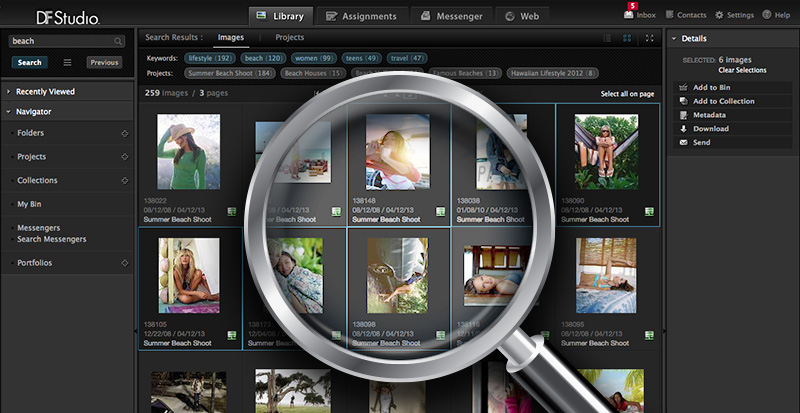The height and width of the screenshot is (413, 800).
Task: Expand the Recently Viewed section
Action: [x=9, y=91]
